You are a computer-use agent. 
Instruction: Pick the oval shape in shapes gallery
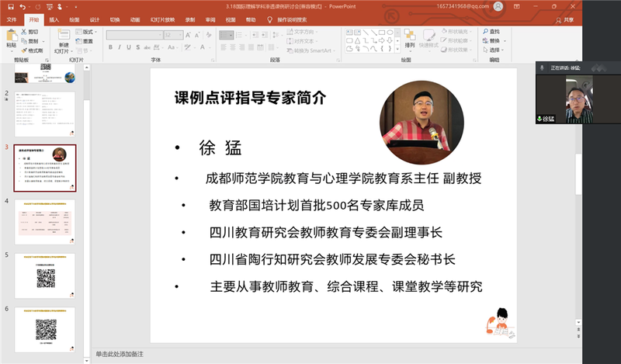pos(390,33)
